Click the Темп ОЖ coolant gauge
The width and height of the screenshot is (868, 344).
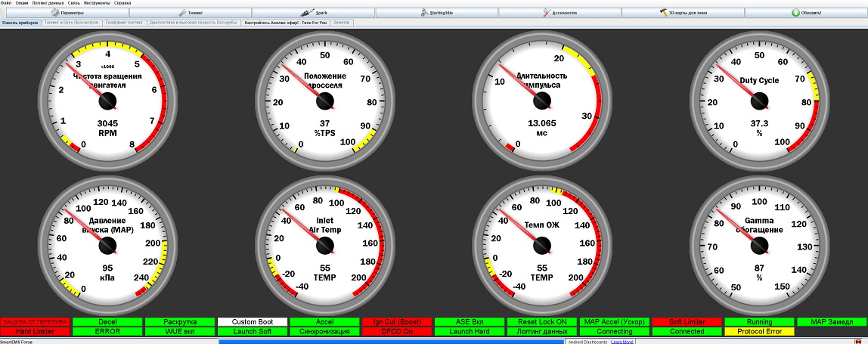click(542, 245)
